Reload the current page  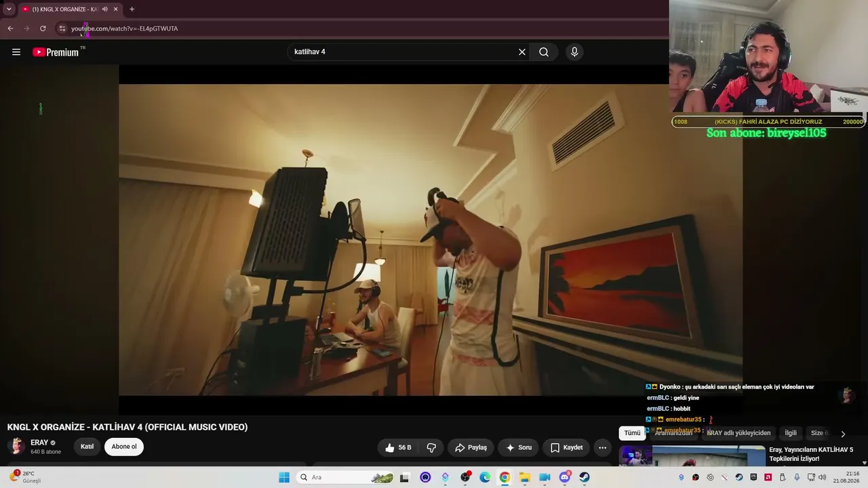click(43, 28)
